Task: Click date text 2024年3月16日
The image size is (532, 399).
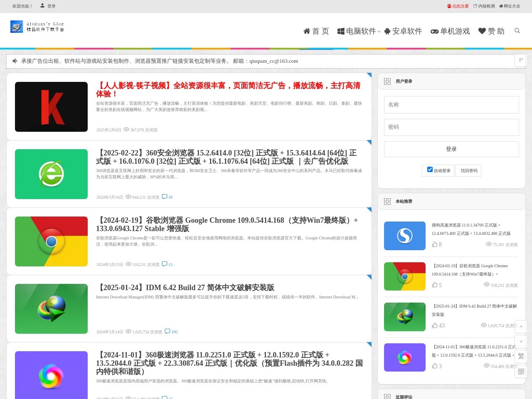Action: tap(110, 197)
